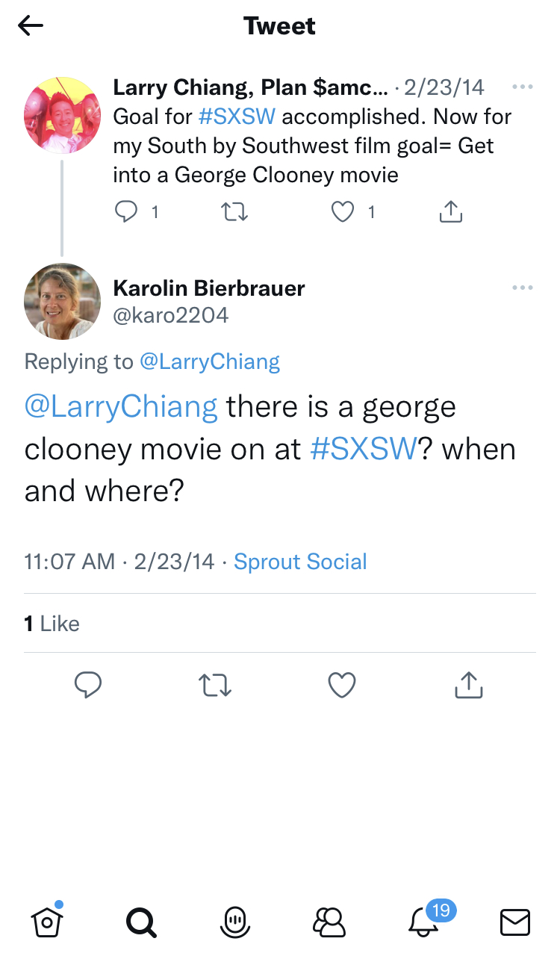
Task: Open the @LarryChiang link in Replying to
Action: (210, 362)
